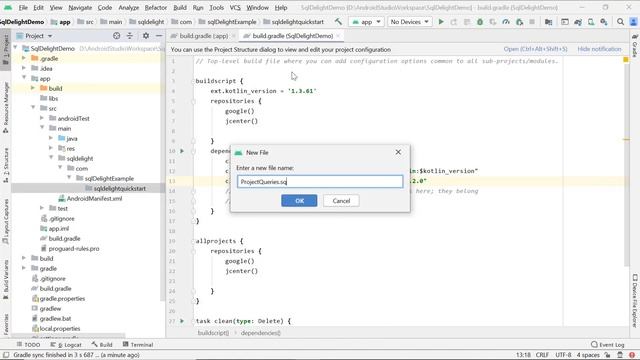Image resolution: width=640 pixels, height=360 pixels.
Task: Expand the java folder
Action: tap(51, 138)
